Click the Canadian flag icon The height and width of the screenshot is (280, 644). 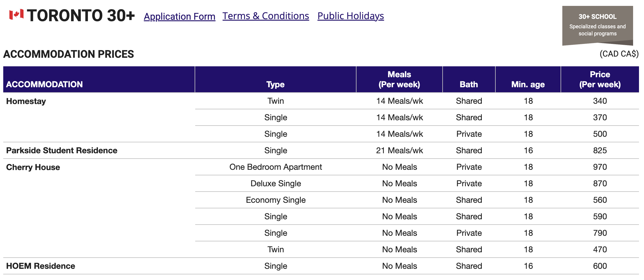pos(16,14)
